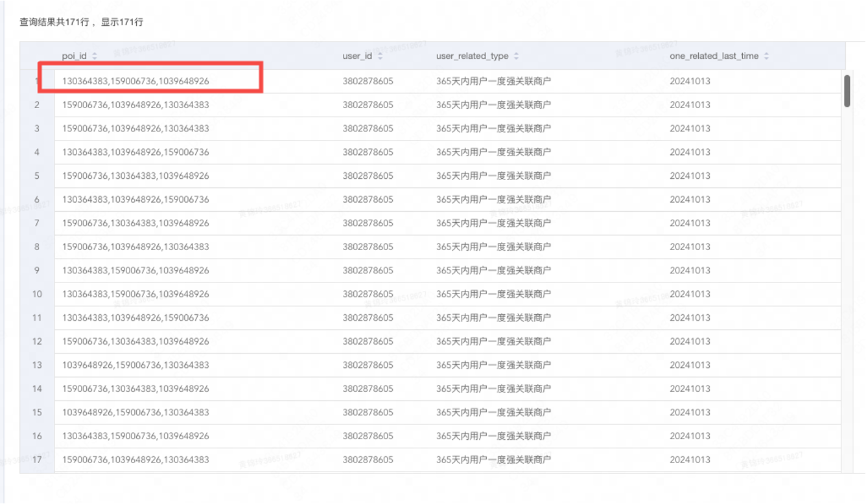Select user_id cell in row 8
Image resolution: width=866 pixels, height=504 pixels.
(368, 247)
